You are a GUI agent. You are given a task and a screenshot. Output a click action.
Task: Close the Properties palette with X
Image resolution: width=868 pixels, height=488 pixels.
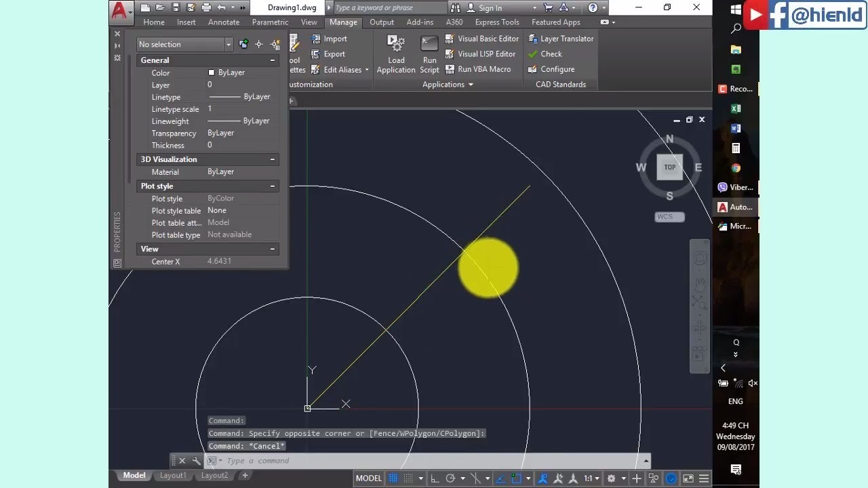click(x=117, y=34)
